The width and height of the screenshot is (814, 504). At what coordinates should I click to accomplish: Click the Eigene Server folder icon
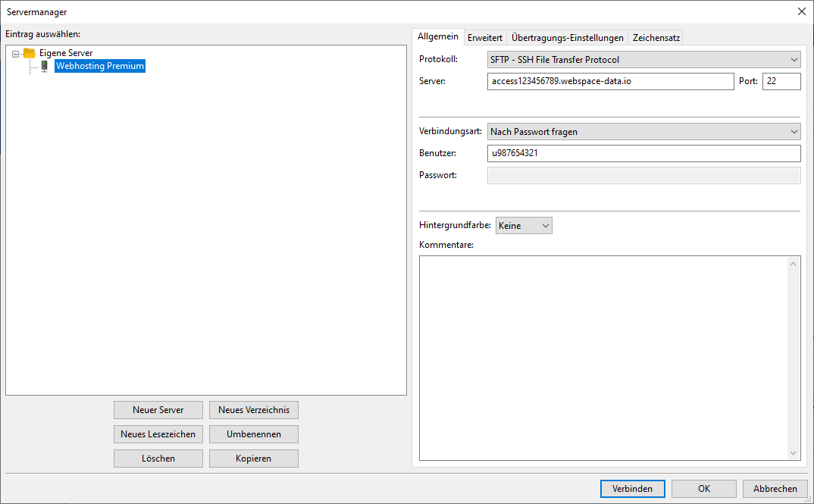point(29,53)
